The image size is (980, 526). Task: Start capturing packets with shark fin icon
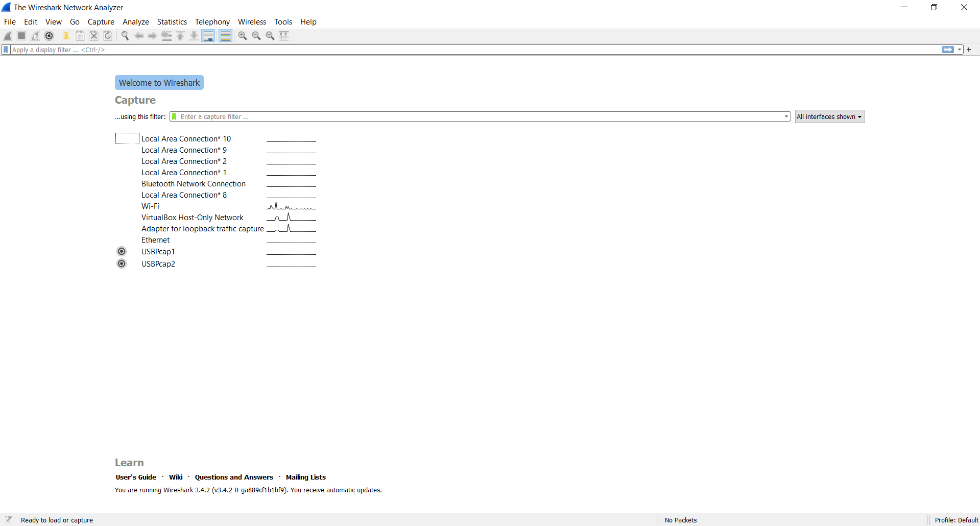click(8, 36)
